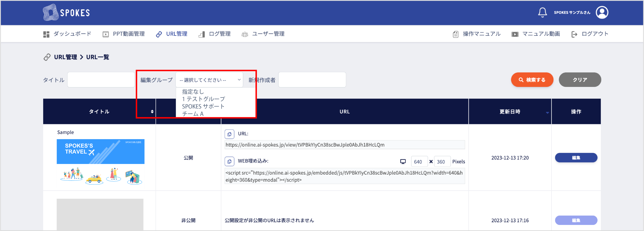644x231 pixels.
Task: Select the embed script code box
Action: pos(344,176)
